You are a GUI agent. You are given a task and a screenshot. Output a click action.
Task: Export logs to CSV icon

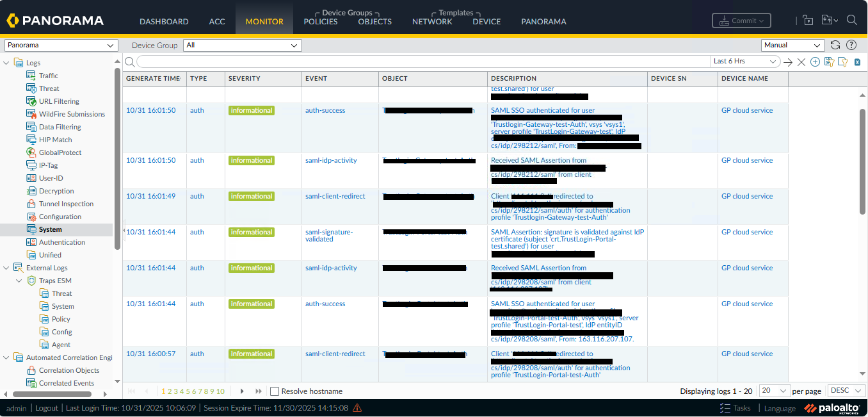coord(857,61)
